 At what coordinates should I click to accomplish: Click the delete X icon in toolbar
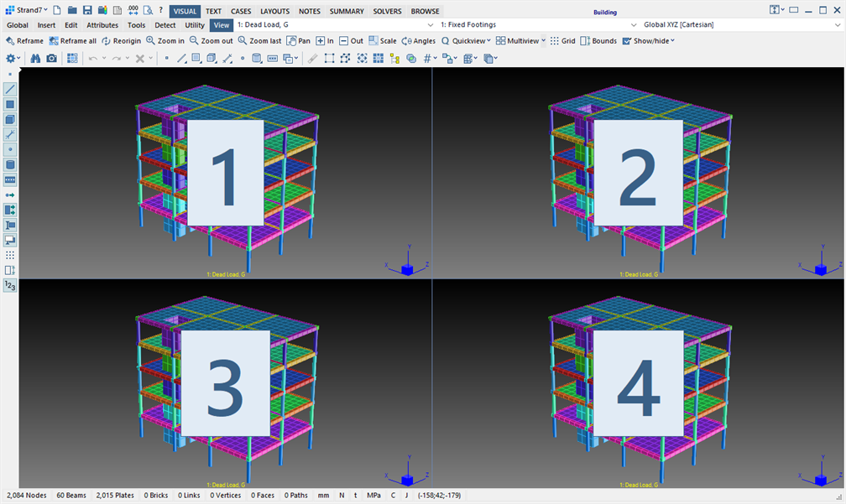[x=139, y=58]
